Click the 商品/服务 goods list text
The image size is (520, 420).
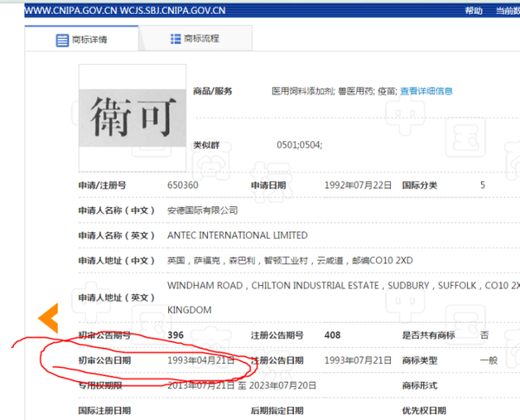point(335,91)
